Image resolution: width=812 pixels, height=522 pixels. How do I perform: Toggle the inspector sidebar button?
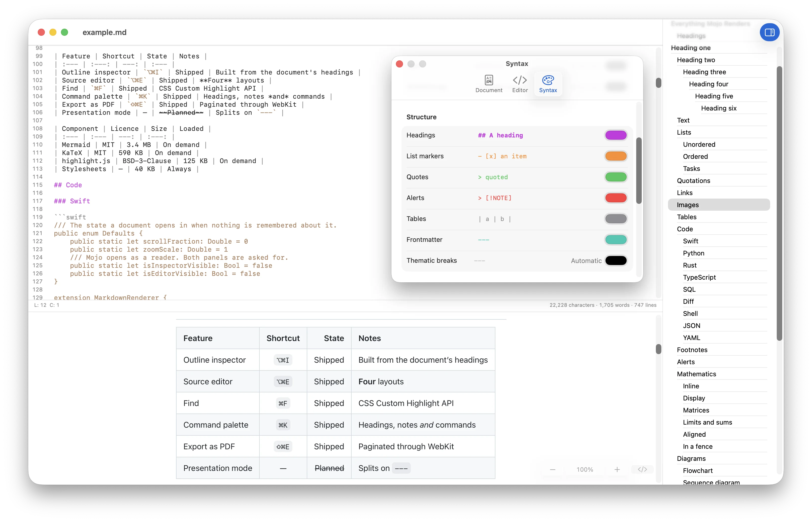click(x=769, y=32)
